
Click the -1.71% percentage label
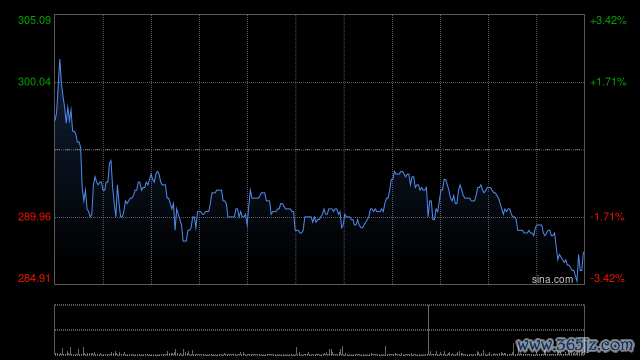tap(607, 217)
